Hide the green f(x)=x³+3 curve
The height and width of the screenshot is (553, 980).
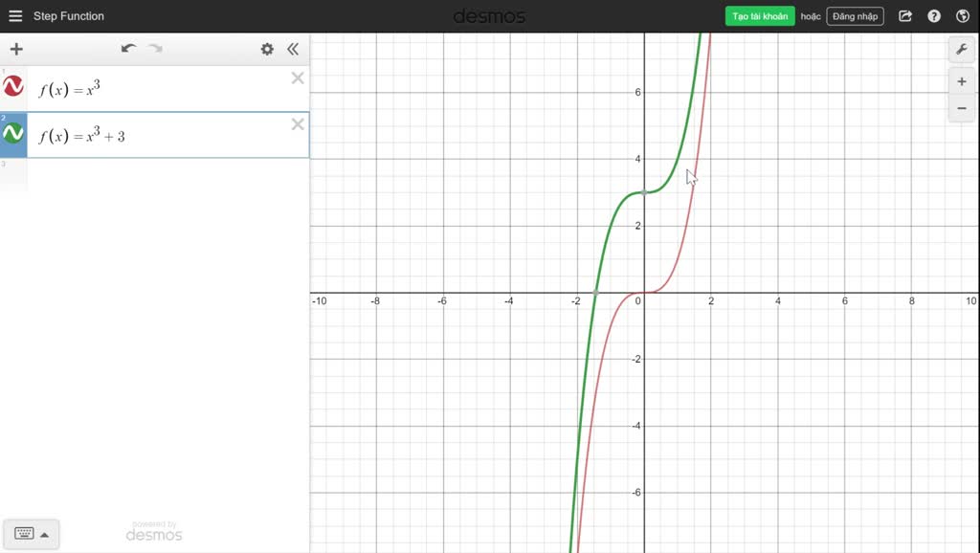click(x=13, y=133)
